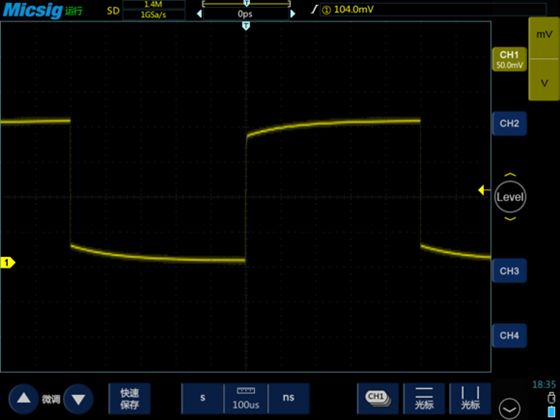Lower trigger level with bottom chevron

pyautogui.click(x=510, y=218)
